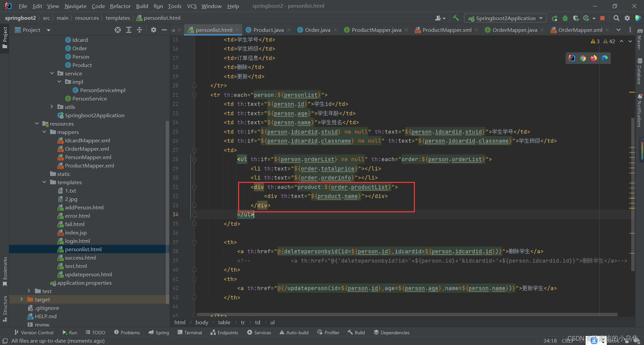The height and width of the screenshot is (345, 644).
Task: Show hidden editor tabs list
Action: [x=619, y=30]
